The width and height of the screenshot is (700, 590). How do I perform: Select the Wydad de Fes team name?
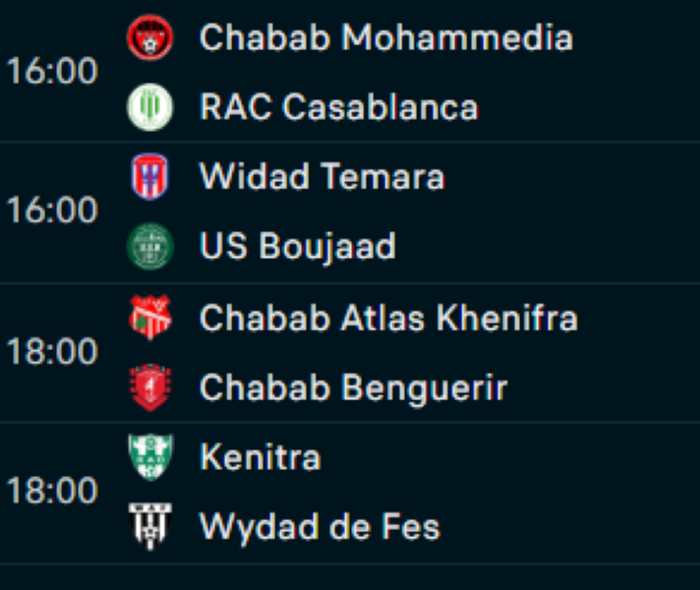[320, 527]
